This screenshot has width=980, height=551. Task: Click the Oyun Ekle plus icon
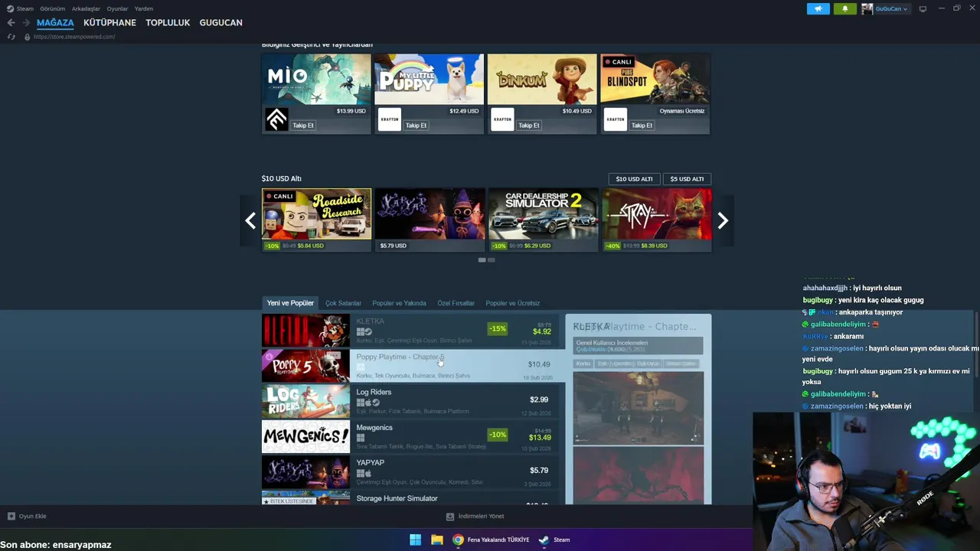click(x=11, y=516)
